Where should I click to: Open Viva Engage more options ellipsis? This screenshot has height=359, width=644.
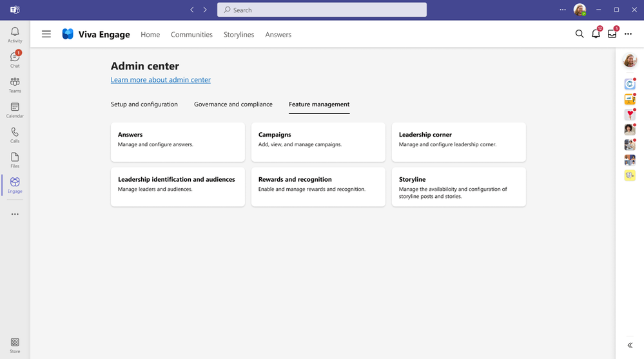point(628,34)
